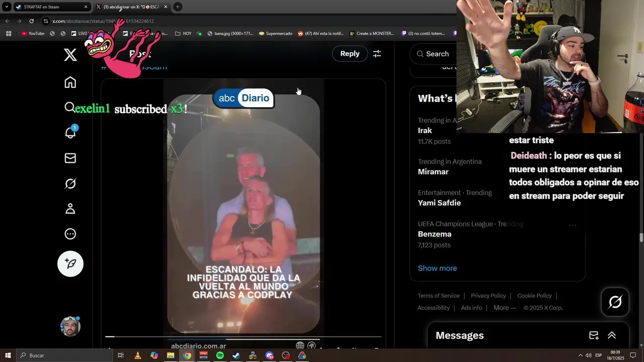Open the volume control in system tray
644x362 pixels.
(x=588, y=355)
